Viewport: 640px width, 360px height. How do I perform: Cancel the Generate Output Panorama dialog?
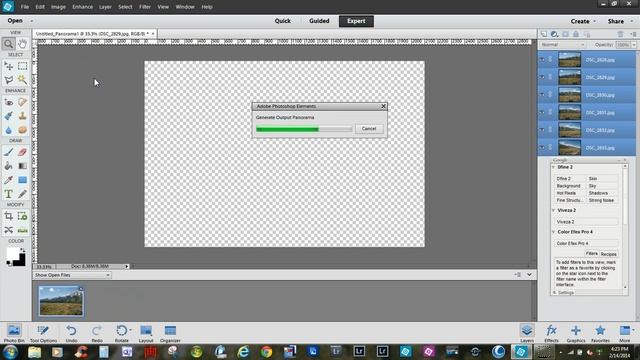[x=369, y=129]
